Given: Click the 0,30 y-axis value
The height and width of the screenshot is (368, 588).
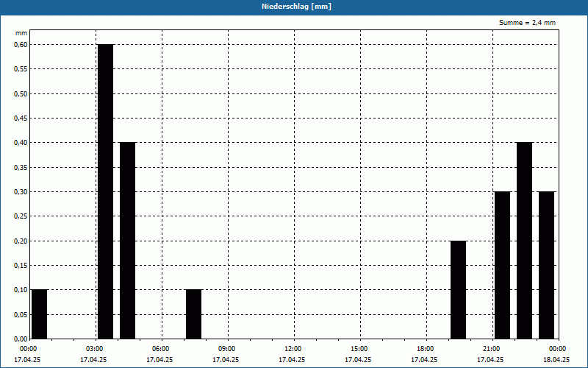Looking at the screenshot, I should [x=21, y=192].
